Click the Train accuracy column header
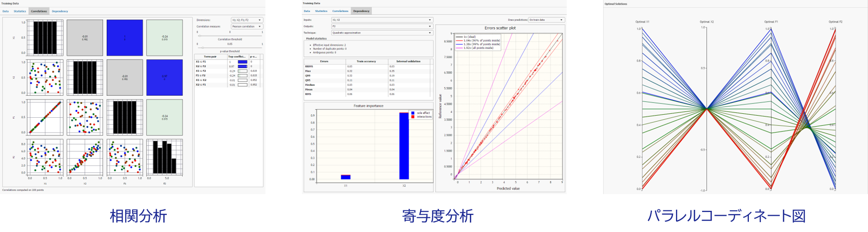Image resolution: width=868 pixels, height=232 pixels. click(x=366, y=61)
